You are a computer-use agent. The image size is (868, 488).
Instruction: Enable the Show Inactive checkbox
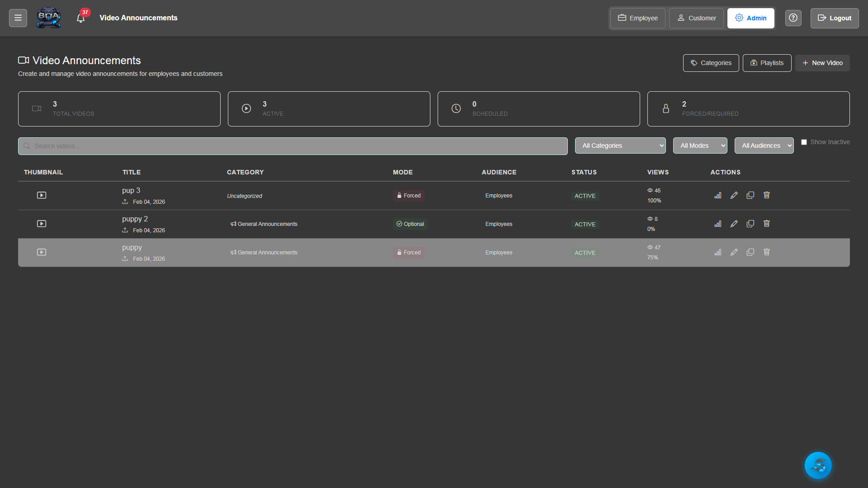click(x=804, y=142)
